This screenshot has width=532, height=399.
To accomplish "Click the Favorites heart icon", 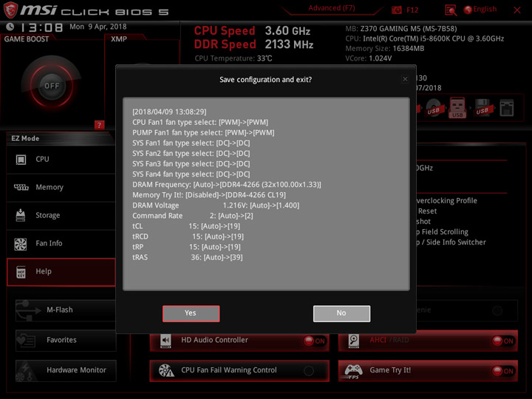I will tap(26, 341).
